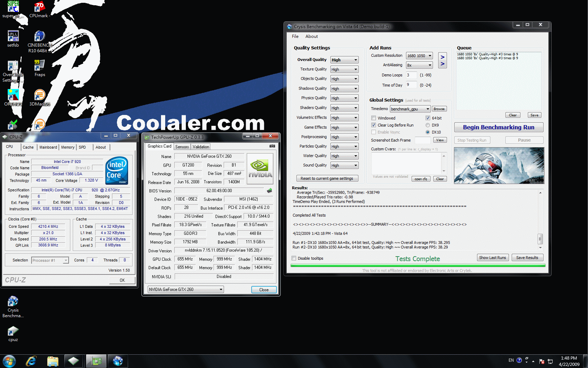Click the Intel Core i7 logo in CPU-Z
The height and width of the screenshot is (368, 588).
tap(117, 170)
